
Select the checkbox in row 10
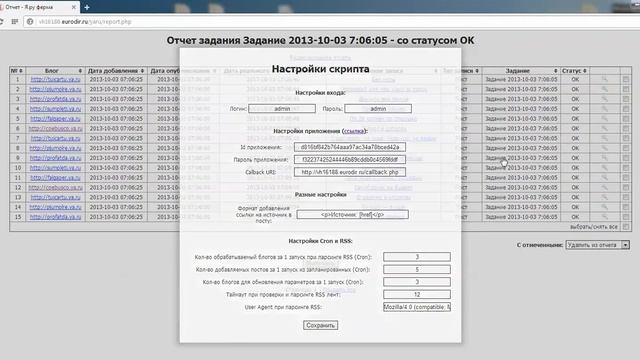[626, 168]
